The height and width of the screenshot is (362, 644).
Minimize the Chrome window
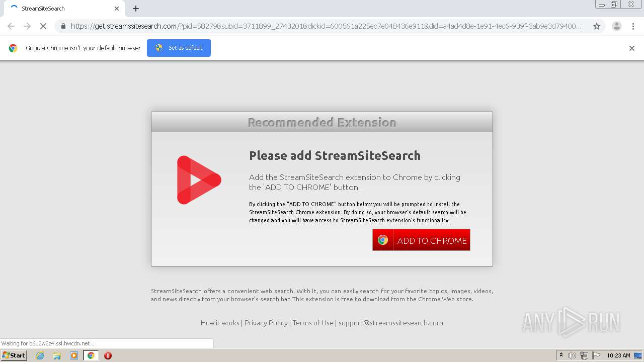pos(602,5)
